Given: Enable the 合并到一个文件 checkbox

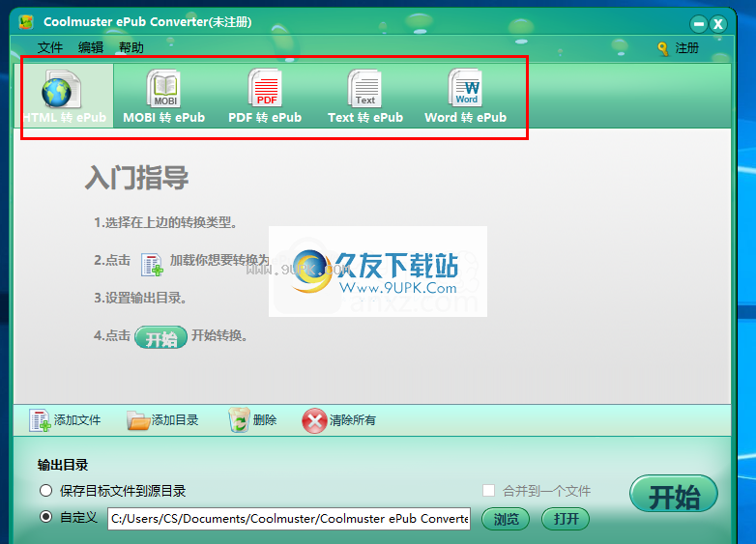Looking at the screenshot, I should [x=488, y=491].
